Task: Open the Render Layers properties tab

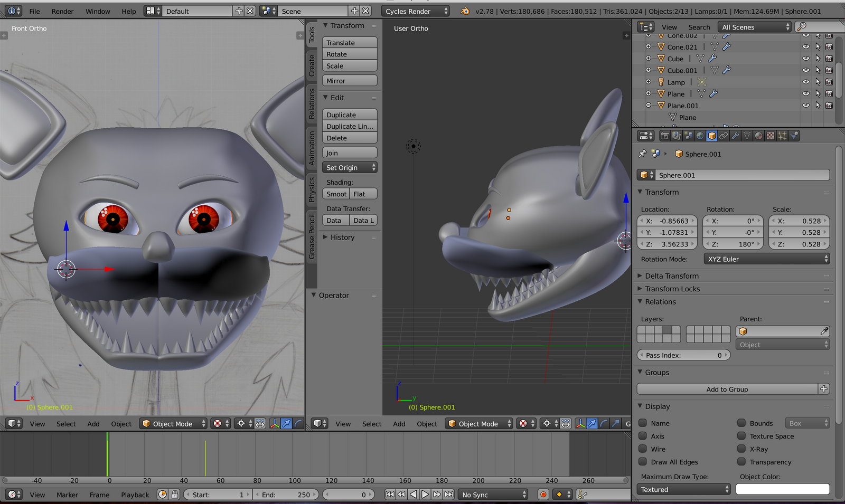Action: (x=677, y=136)
